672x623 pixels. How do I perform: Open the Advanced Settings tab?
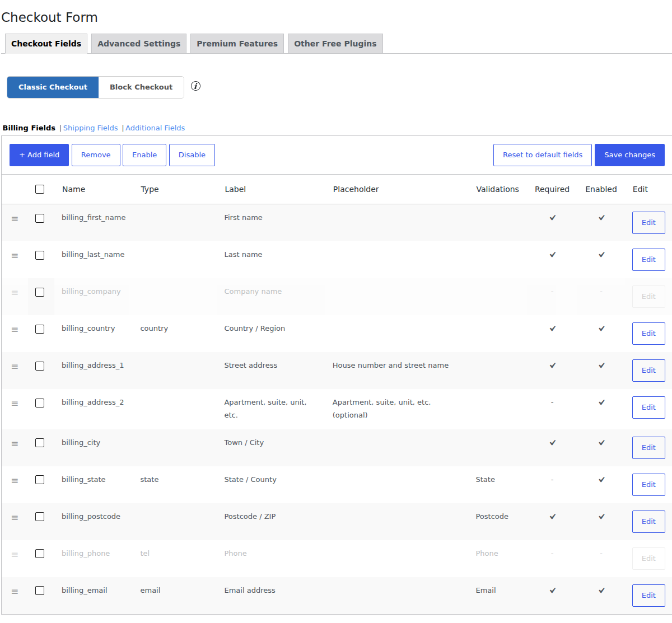[x=139, y=44]
